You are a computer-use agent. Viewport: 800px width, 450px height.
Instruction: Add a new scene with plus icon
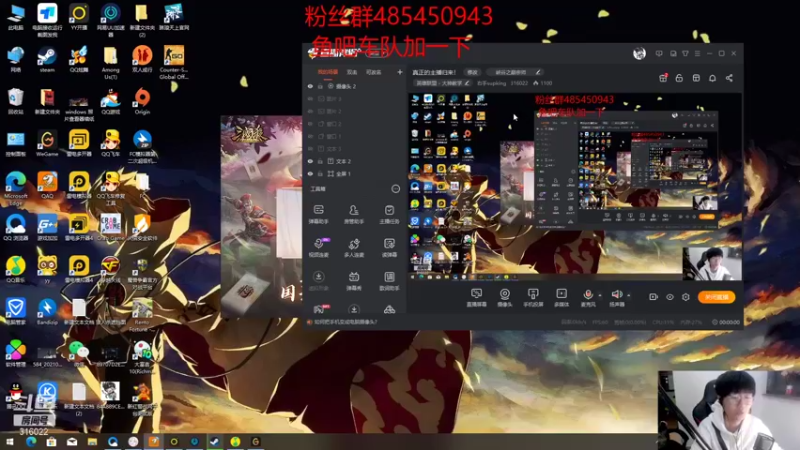pos(399,72)
